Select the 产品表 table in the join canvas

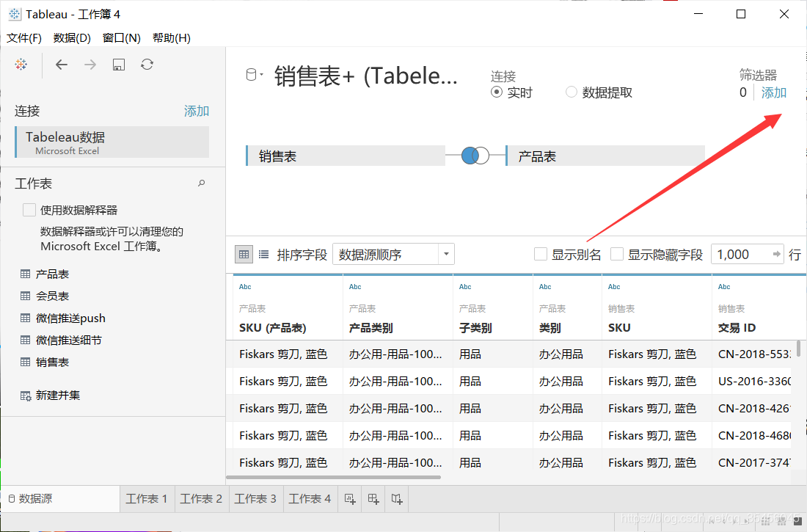point(605,156)
